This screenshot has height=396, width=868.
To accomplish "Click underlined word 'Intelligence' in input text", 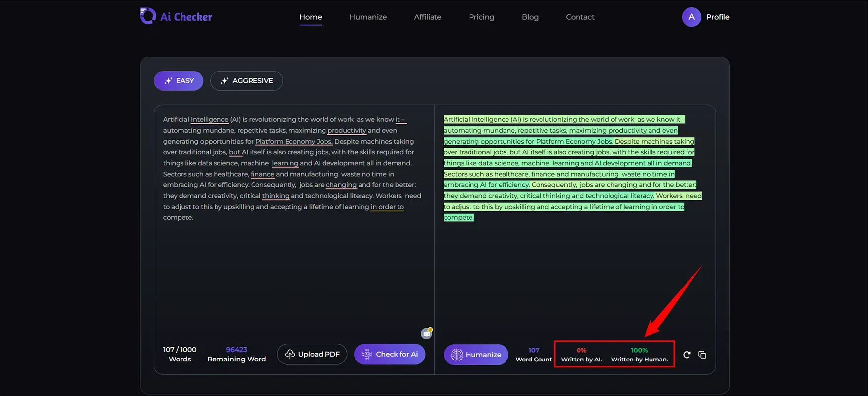I will click(x=210, y=120).
